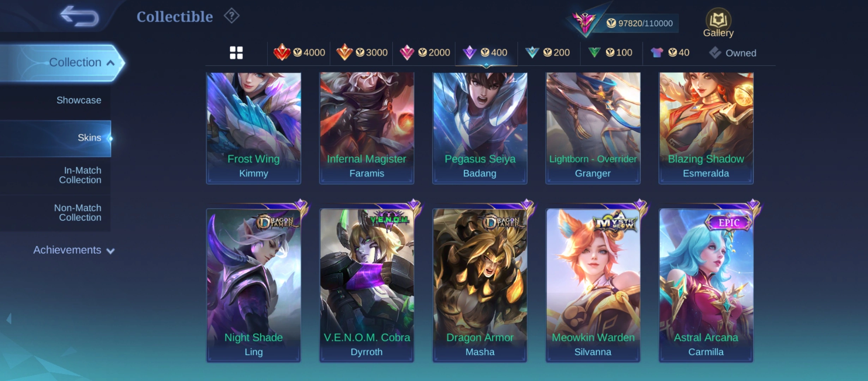Switch to the 200 points tier tab
Viewport: 868px width, 381px height.
tap(548, 53)
